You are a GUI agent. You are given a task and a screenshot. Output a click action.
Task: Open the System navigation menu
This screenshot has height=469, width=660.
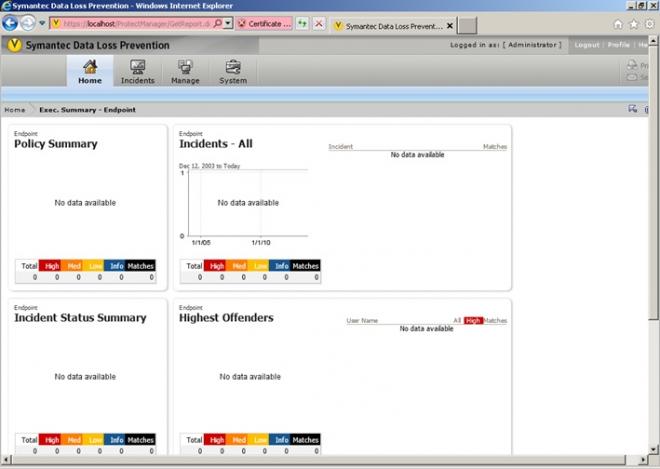[x=233, y=71]
